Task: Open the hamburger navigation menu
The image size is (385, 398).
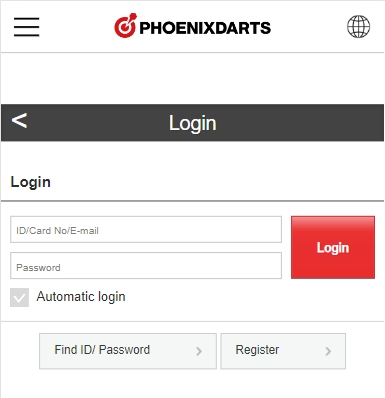Action: click(x=26, y=27)
